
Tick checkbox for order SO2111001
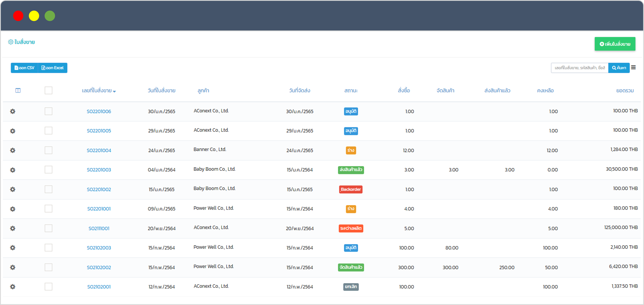49,228
